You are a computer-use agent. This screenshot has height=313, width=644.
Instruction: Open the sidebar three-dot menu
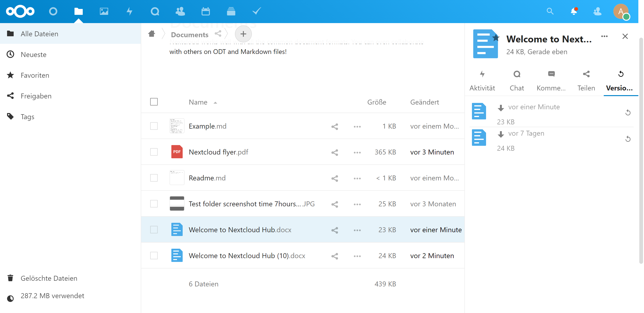pyautogui.click(x=604, y=37)
